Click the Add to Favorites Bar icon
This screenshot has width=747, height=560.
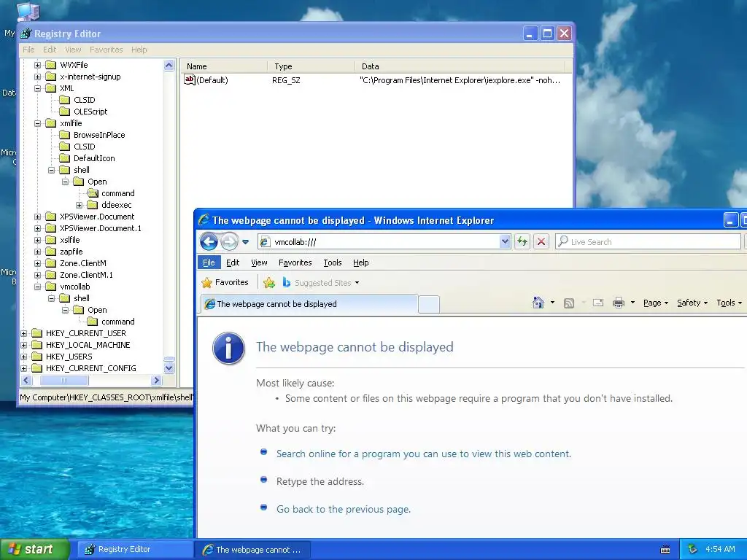(x=269, y=282)
